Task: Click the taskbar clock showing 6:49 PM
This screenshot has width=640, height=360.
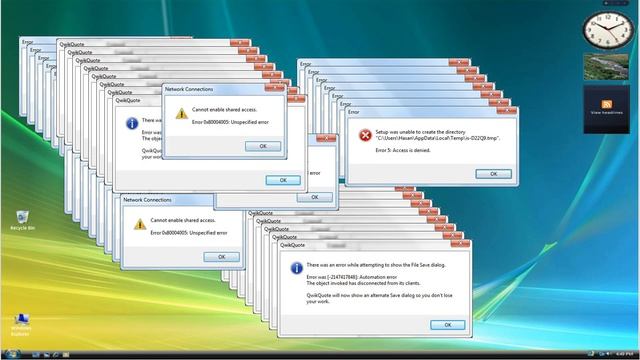Action: (x=624, y=354)
